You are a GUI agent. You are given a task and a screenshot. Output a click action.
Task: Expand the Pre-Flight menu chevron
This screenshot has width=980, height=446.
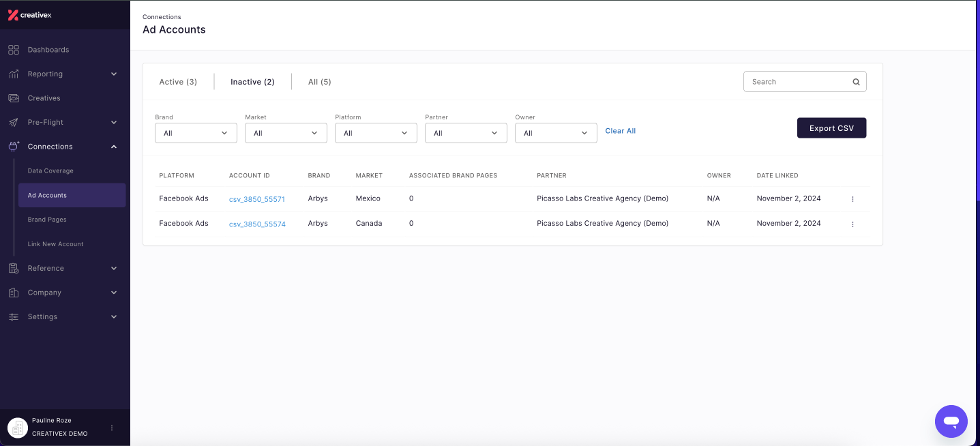click(114, 122)
